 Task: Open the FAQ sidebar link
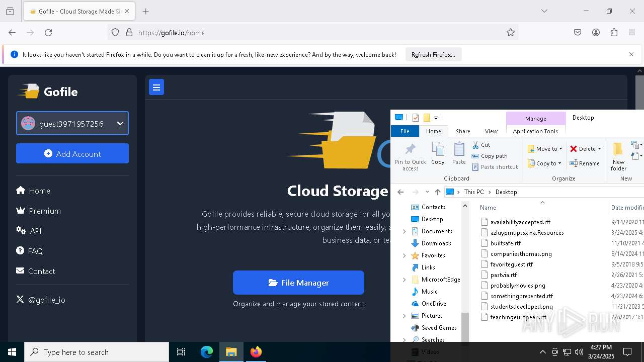[30, 251]
